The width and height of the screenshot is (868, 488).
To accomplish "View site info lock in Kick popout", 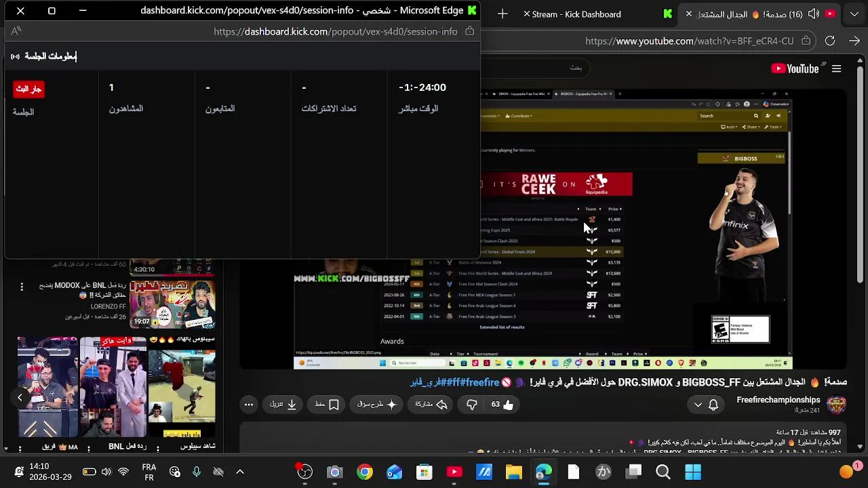I will coord(469,31).
